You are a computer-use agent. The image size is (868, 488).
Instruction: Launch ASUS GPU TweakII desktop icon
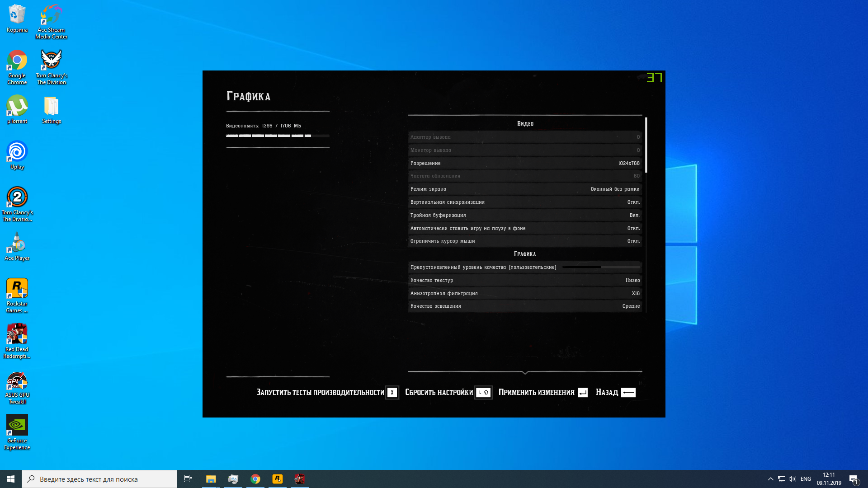click(17, 382)
